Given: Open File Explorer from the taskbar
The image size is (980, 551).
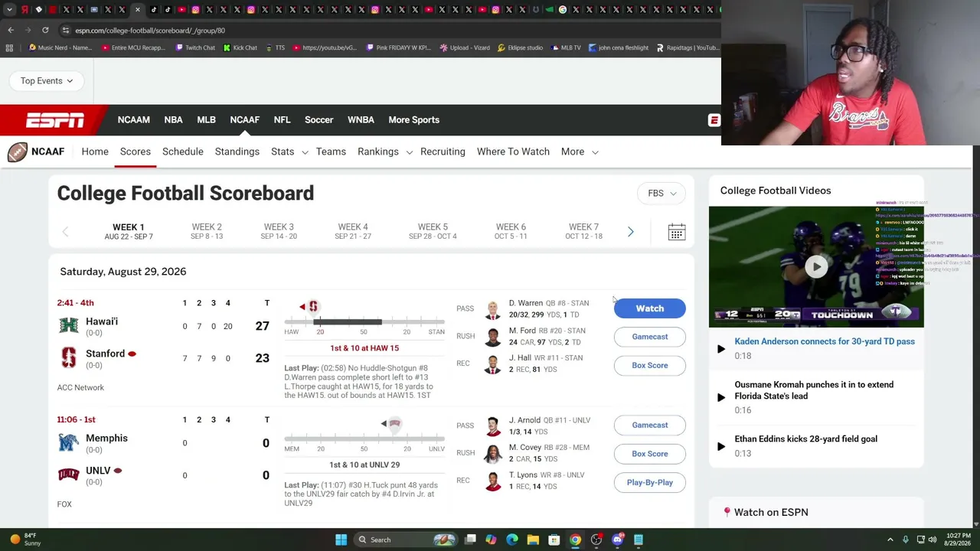Looking at the screenshot, I should coord(533,540).
